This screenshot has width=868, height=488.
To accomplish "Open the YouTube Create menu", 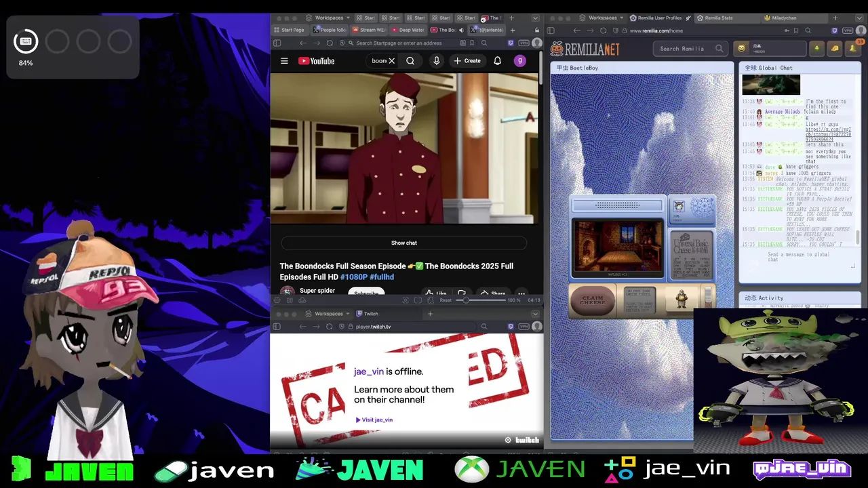I will pos(467,61).
